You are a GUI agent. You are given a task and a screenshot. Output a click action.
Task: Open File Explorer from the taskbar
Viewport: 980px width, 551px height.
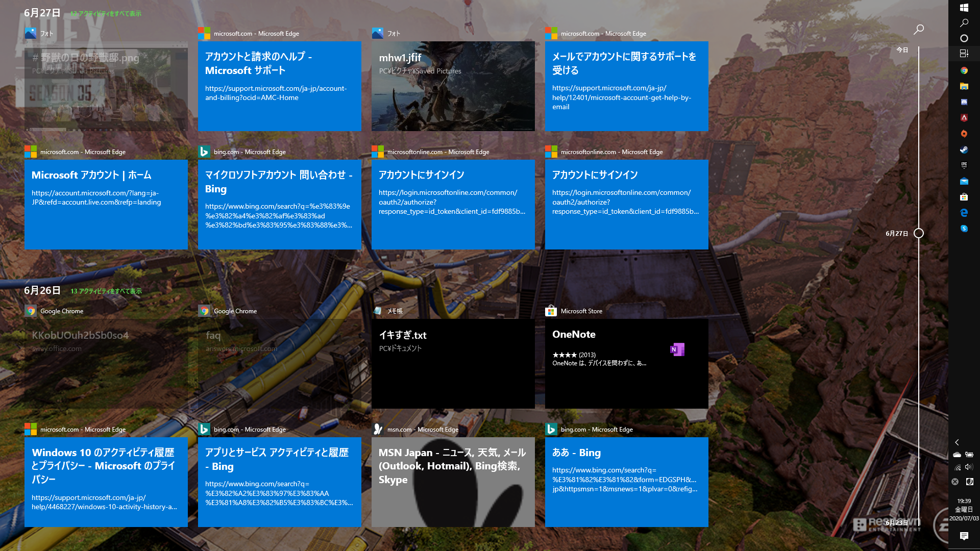(964, 86)
